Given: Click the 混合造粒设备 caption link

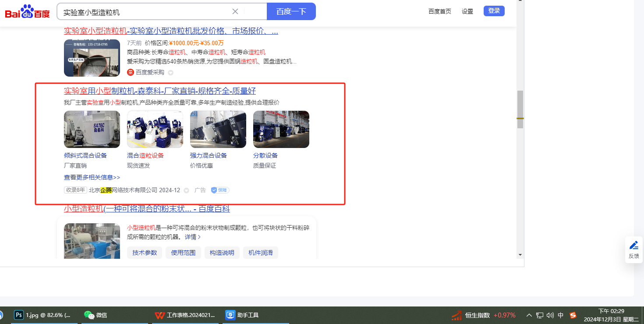Looking at the screenshot, I should tap(145, 155).
